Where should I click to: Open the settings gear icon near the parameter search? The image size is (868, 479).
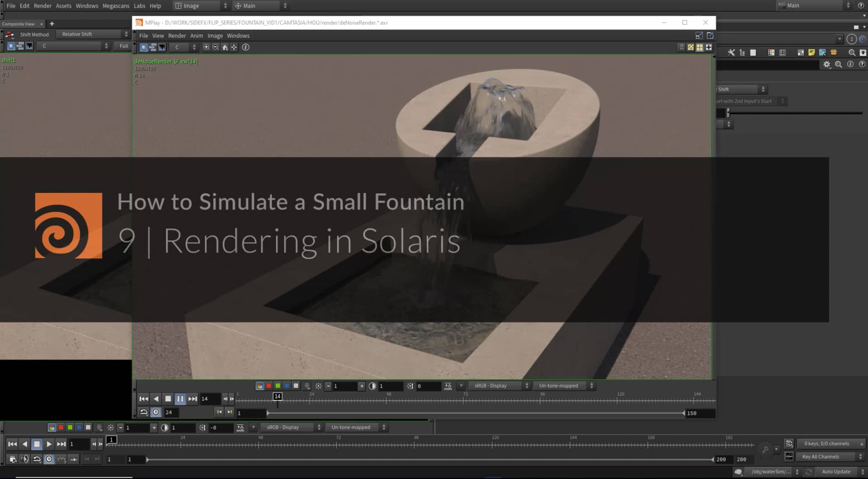(827, 64)
